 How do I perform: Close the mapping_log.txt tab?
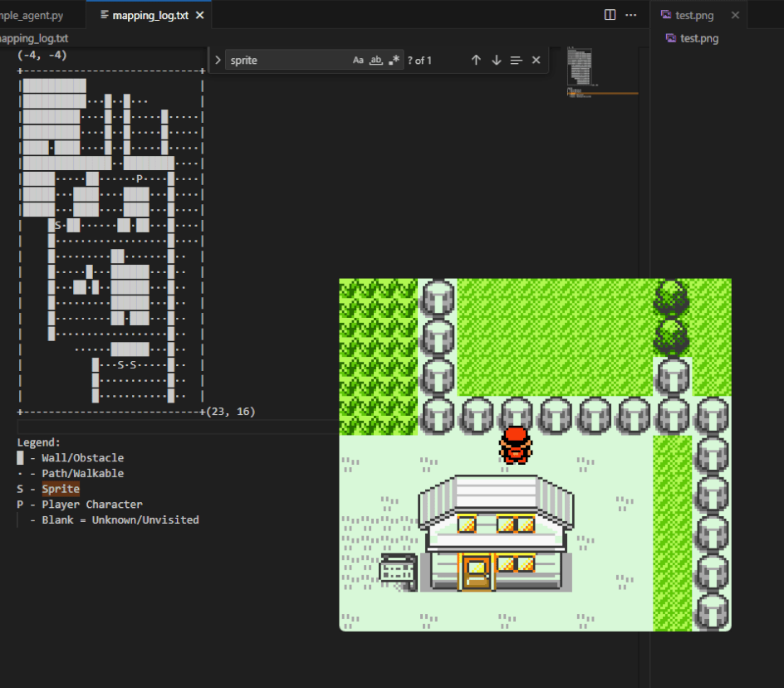pos(199,16)
